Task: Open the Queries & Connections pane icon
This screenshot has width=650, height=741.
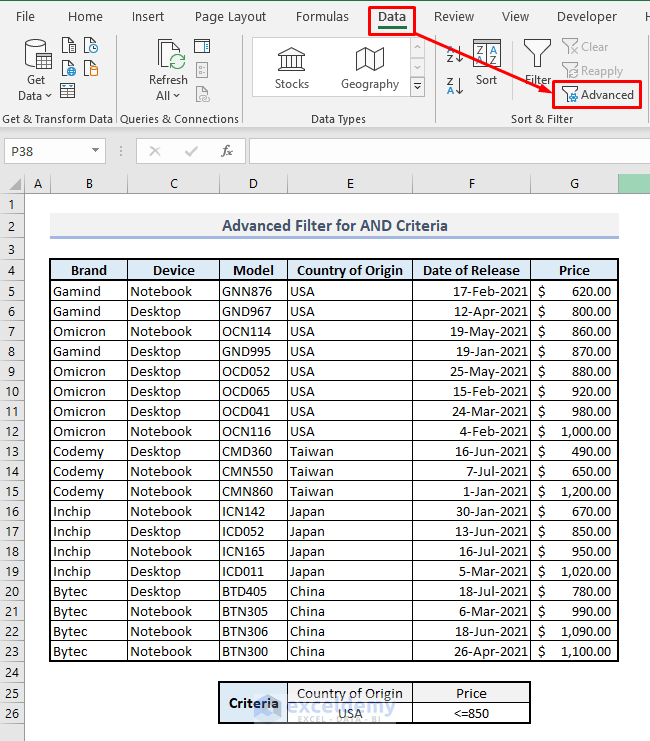Action: click(x=202, y=46)
